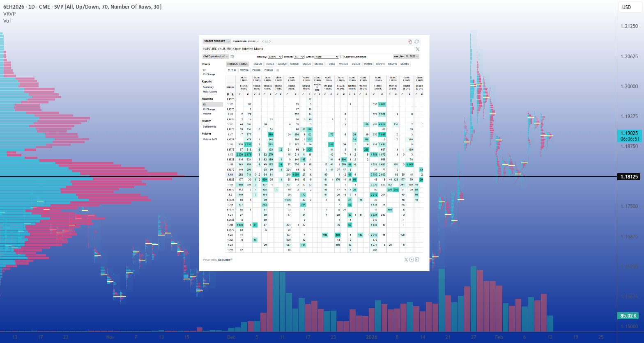The image size is (644, 343).
Task: Open the expiration list icon between arrows
Action: point(267,41)
